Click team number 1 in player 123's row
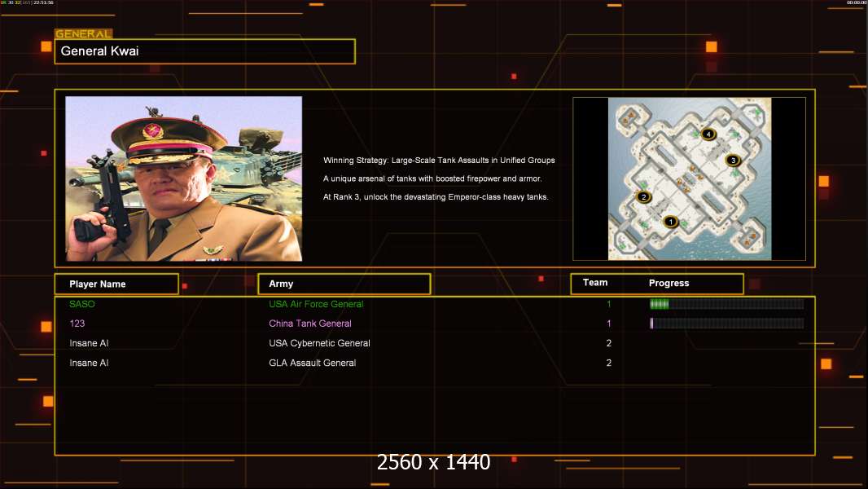This screenshot has height=489, width=868. (608, 324)
